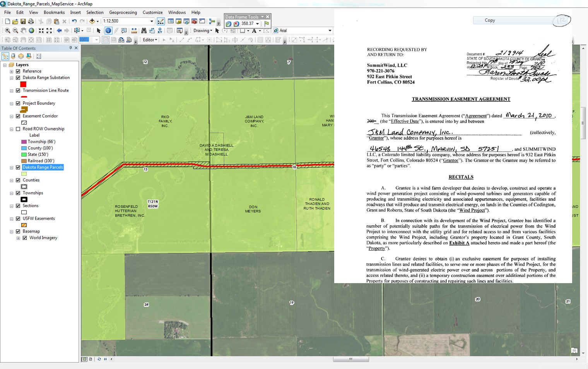This screenshot has width=588, height=369.
Task: Toggle the Easement Corridor layer checkbox
Action: [18, 116]
